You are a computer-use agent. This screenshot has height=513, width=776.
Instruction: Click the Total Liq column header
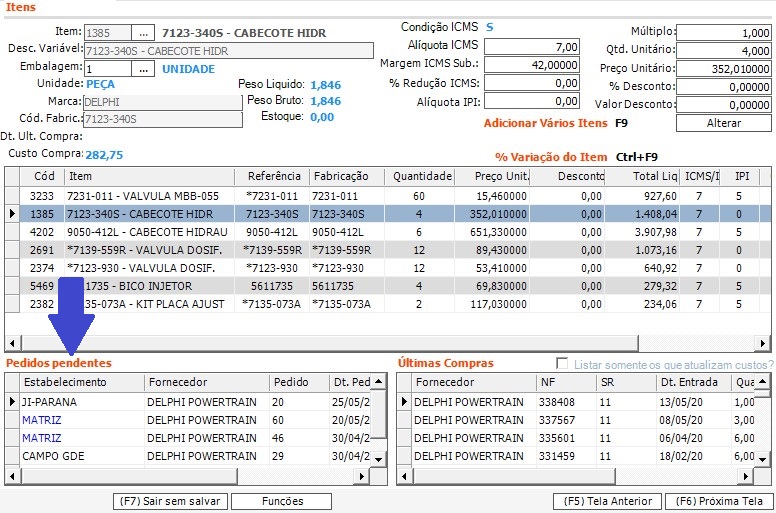click(x=642, y=177)
